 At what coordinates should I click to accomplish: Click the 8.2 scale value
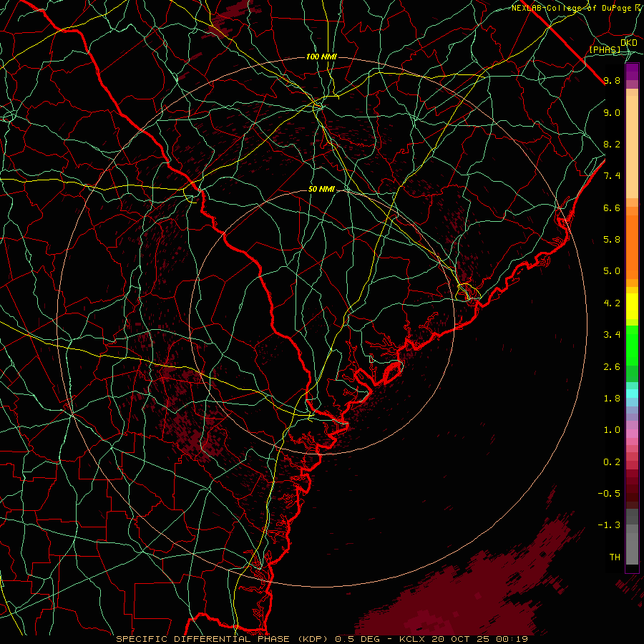(612, 144)
